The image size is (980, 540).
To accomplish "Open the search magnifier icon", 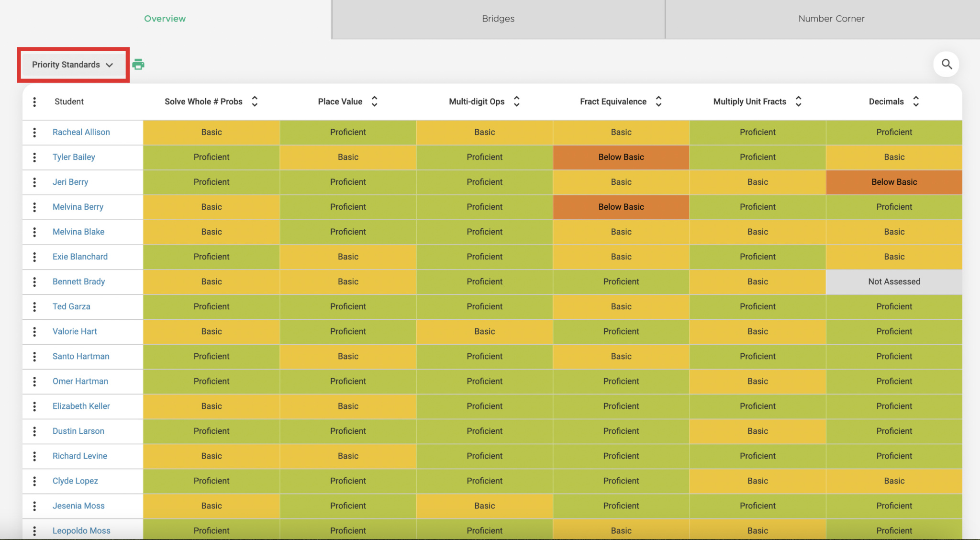I will (947, 64).
